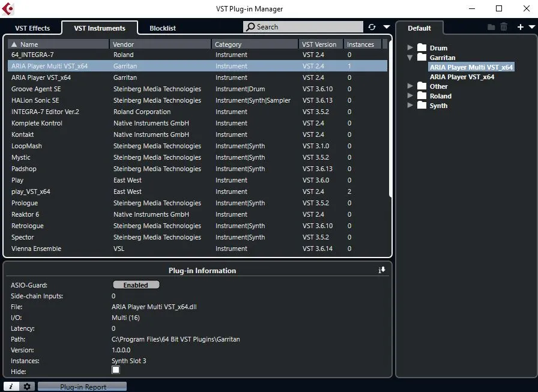Screen dimensions: 538x392
Task: Click in the Search field
Action: coord(306,27)
